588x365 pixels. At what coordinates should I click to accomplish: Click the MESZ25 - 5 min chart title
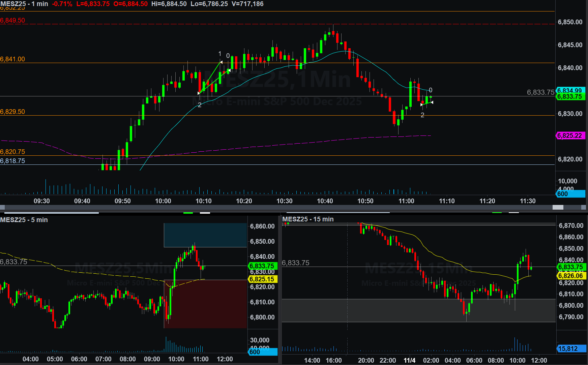pyautogui.click(x=24, y=220)
